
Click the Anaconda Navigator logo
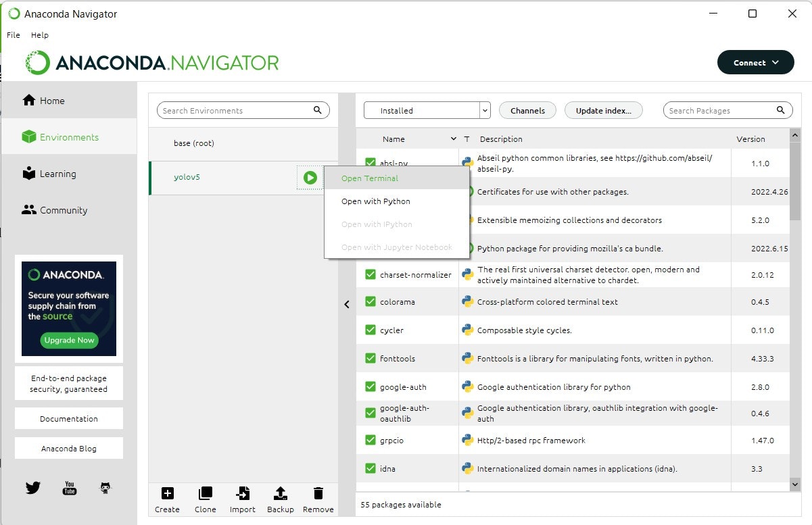(x=152, y=63)
